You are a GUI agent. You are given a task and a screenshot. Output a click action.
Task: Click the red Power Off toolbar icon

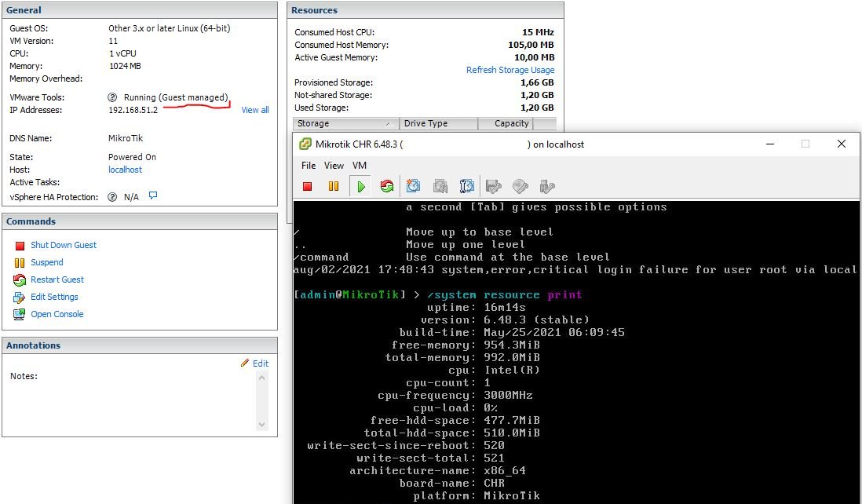click(308, 187)
